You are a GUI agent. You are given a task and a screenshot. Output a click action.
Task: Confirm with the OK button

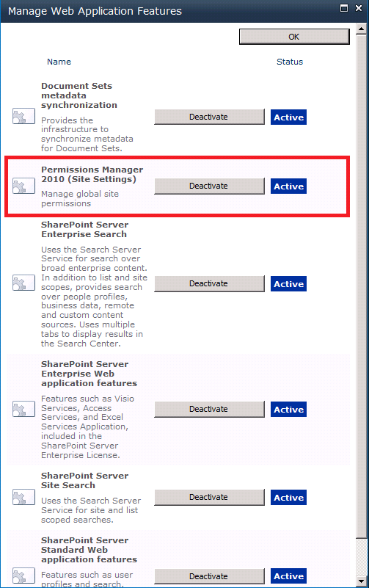(294, 37)
